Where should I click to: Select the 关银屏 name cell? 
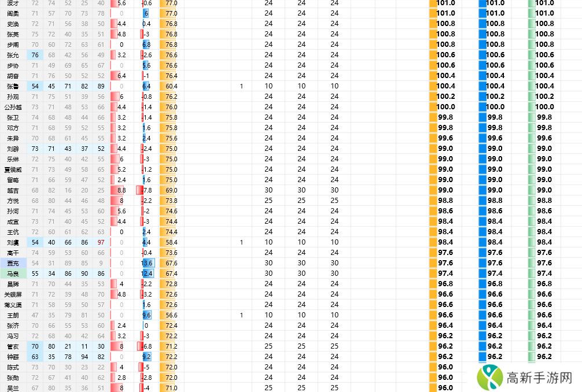coord(13,294)
